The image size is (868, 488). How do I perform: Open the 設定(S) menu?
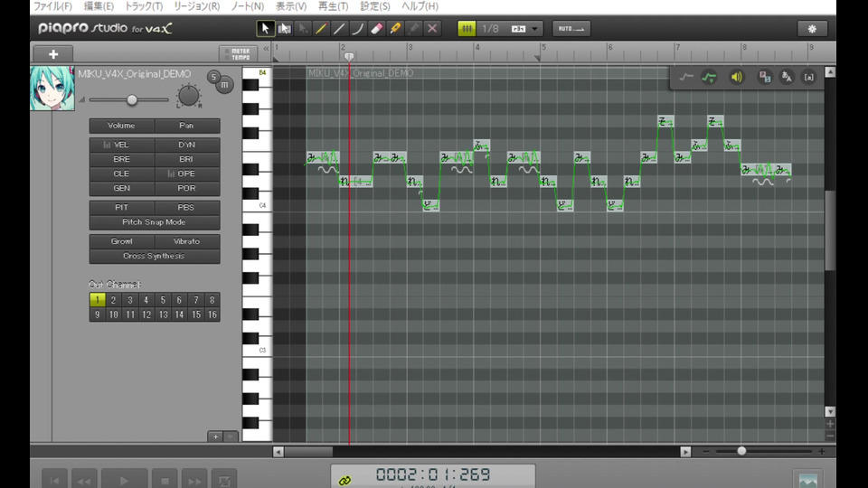pos(374,6)
